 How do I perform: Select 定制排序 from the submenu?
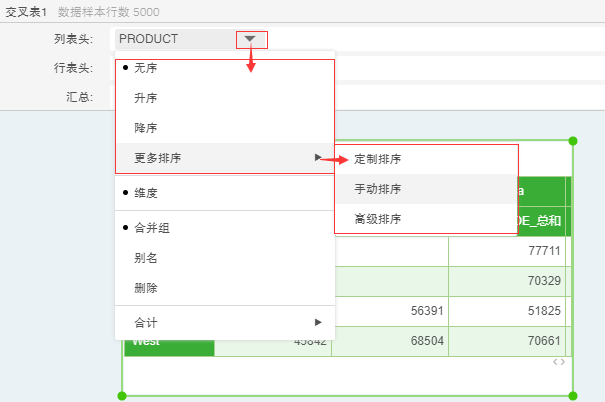coord(378,159)
